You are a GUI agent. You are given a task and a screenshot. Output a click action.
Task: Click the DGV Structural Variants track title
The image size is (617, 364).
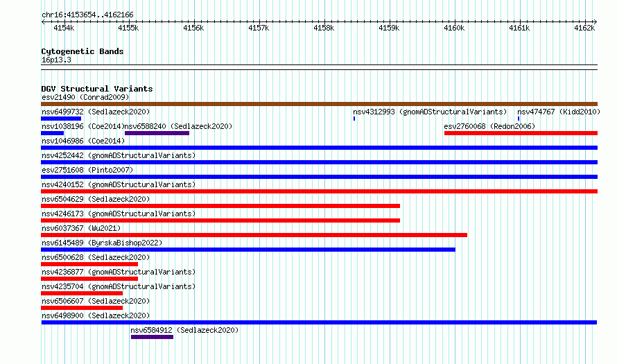pos(97,89)
